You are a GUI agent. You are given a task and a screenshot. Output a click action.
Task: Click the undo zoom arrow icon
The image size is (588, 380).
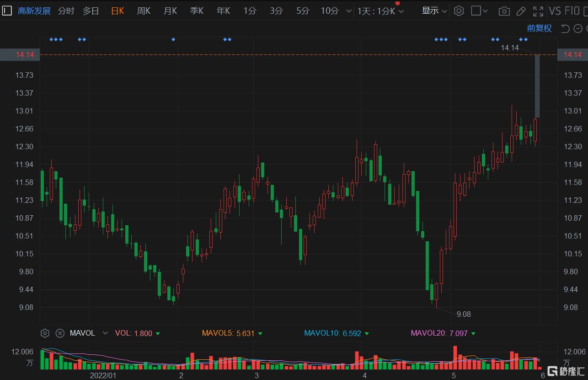point(565,28)
